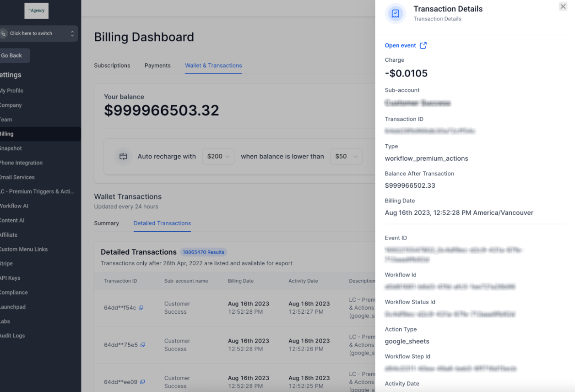Viewport: 575px width, 392px height.
Task: Switch to the Summary tab
Action: click(x=107, y=223)
